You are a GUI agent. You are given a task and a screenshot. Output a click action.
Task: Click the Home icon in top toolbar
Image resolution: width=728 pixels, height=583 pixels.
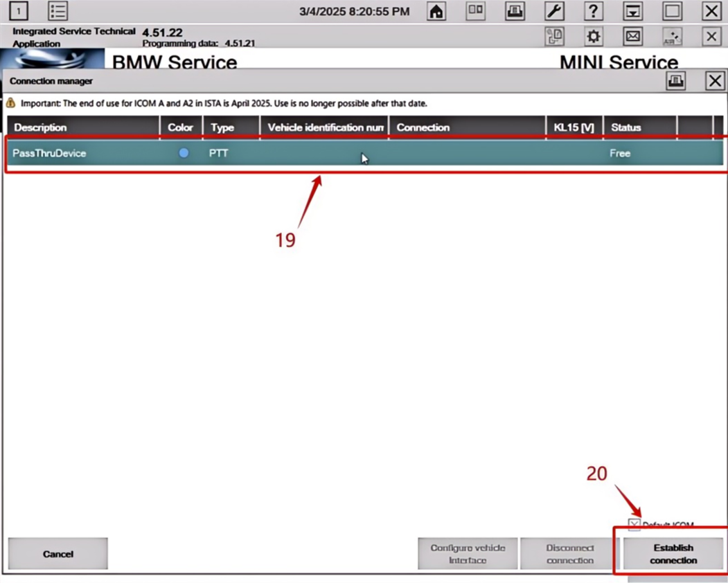[x=436, y=11]
